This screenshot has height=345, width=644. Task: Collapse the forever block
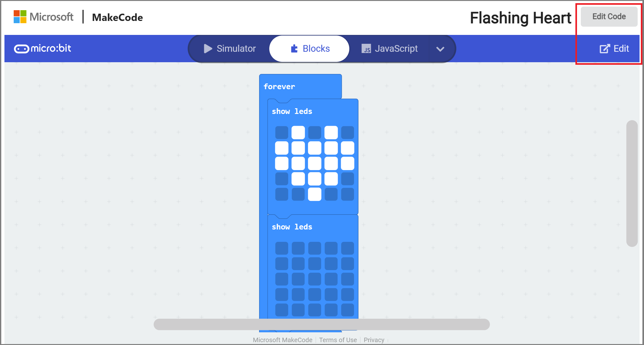pyautogui.click(x=279, y=86)
